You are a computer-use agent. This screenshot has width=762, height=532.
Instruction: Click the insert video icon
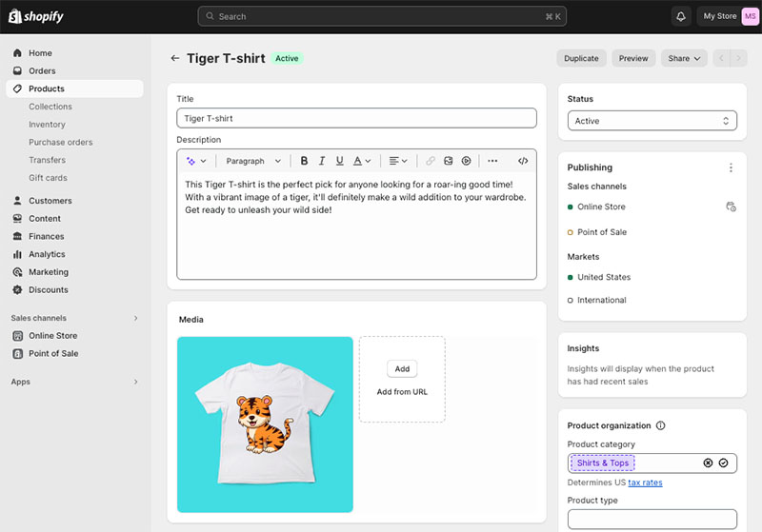(x=466, y=161)
